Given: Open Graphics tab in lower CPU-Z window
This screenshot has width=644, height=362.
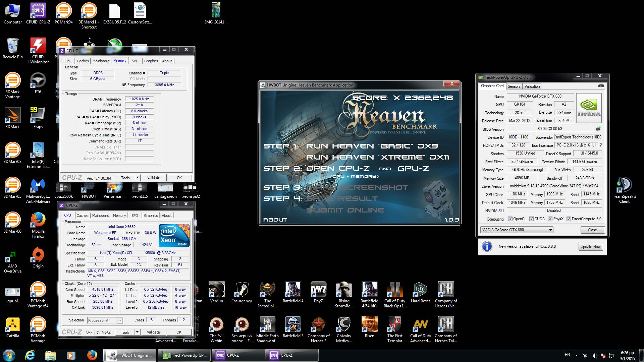Looking at the screenshot, I should click(151, 216).
